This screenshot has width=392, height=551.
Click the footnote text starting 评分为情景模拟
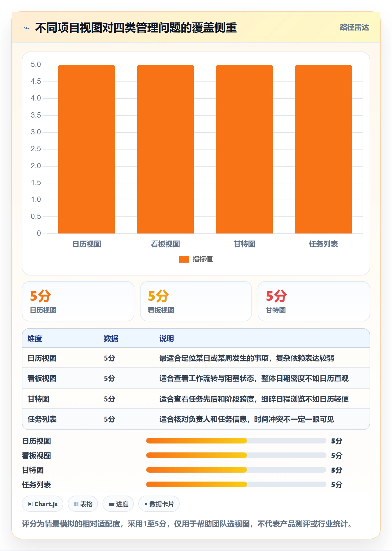click(188, 524)
